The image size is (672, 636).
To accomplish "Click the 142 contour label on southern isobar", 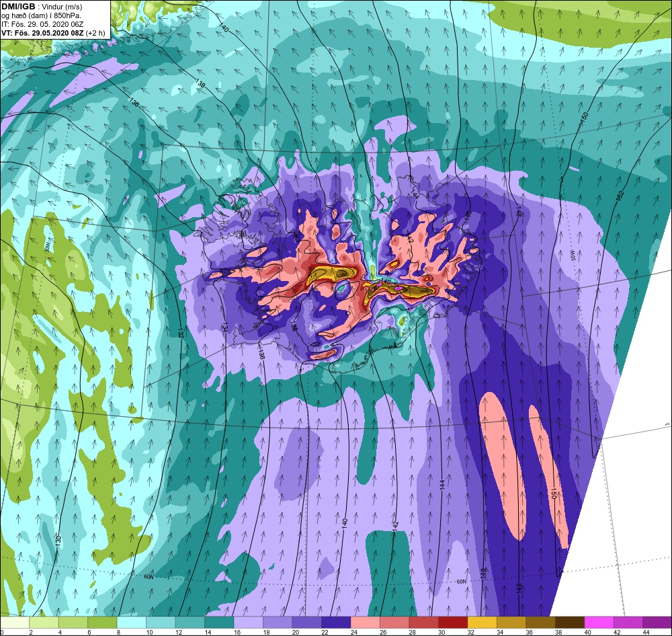I will coord(395,526).
